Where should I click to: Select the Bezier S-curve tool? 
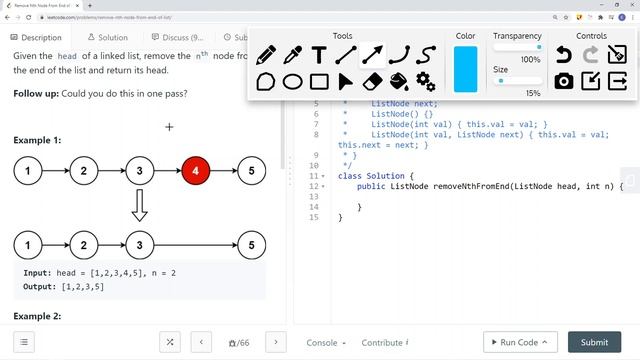pyautogui.click(x=426, y=55)
